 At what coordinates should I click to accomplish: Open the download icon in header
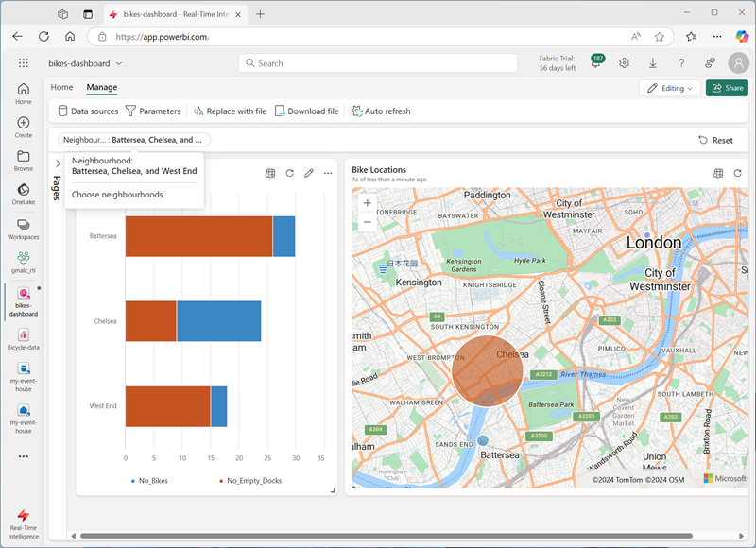(652, 63)
